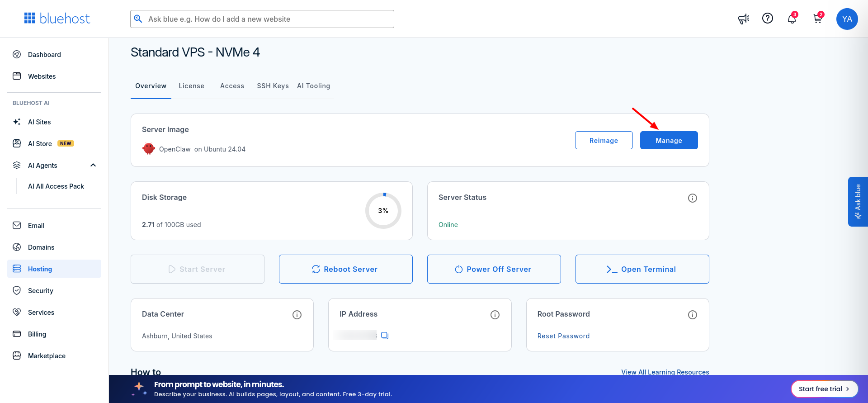This screenshot has height=403, width=868.
Task: Click the search magnifier icon
Action: coord(138,19)
